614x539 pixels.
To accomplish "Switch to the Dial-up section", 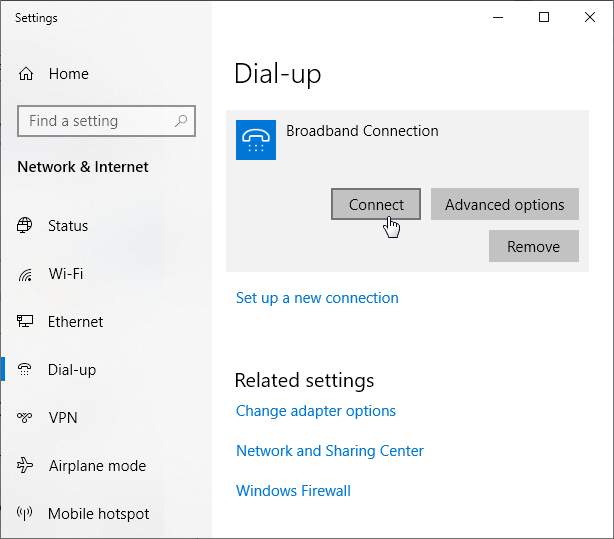I will pos(72,370).
